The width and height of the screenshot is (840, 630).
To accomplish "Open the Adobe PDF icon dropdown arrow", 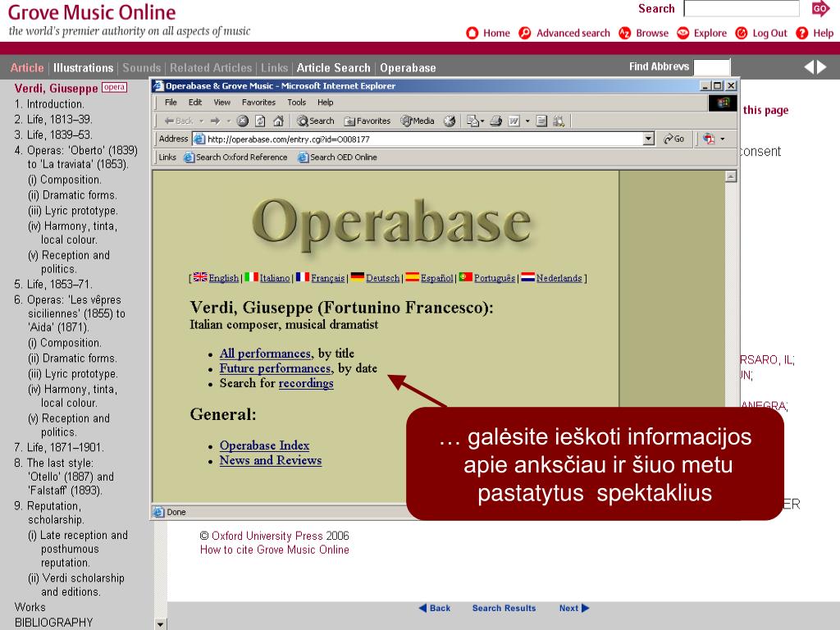I will coord(722,139).
